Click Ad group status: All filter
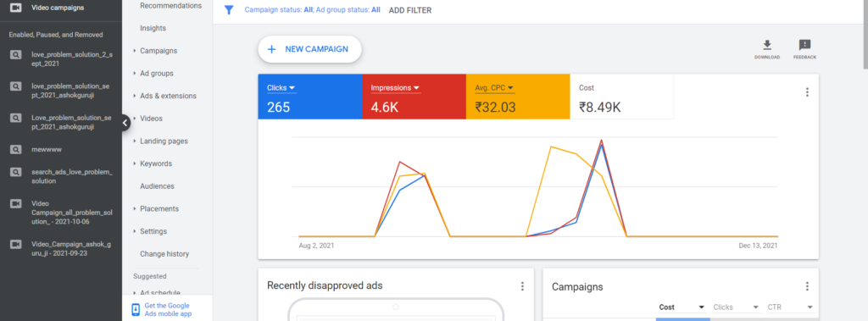 (x=348, y=10)
